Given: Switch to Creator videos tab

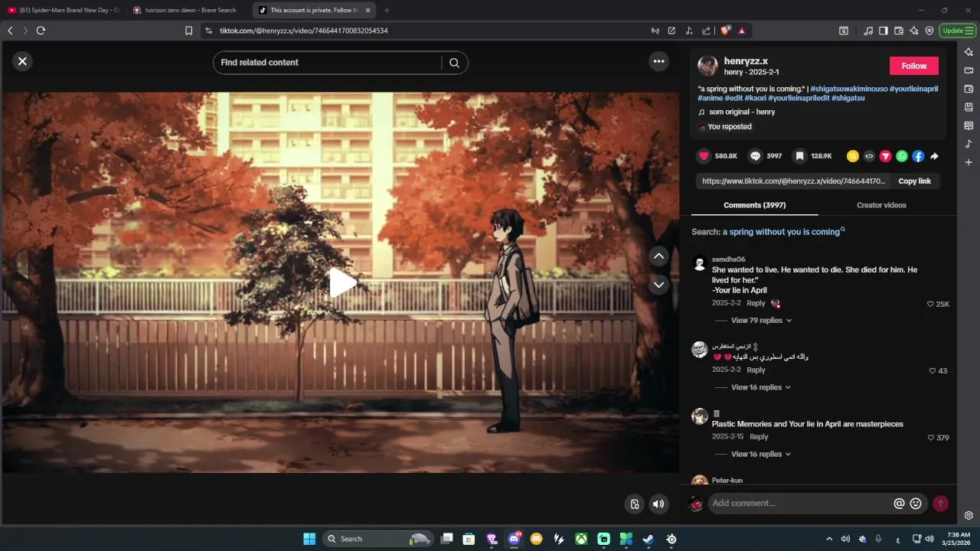Looking at the screenshot, I should (x=881, y=205).
